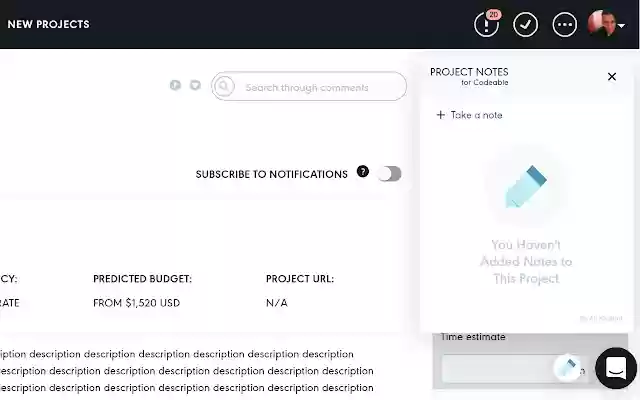The width and height of the screenshot is (640, 400).
Task: Click the Time estimate input field
Action: point(514,369)
